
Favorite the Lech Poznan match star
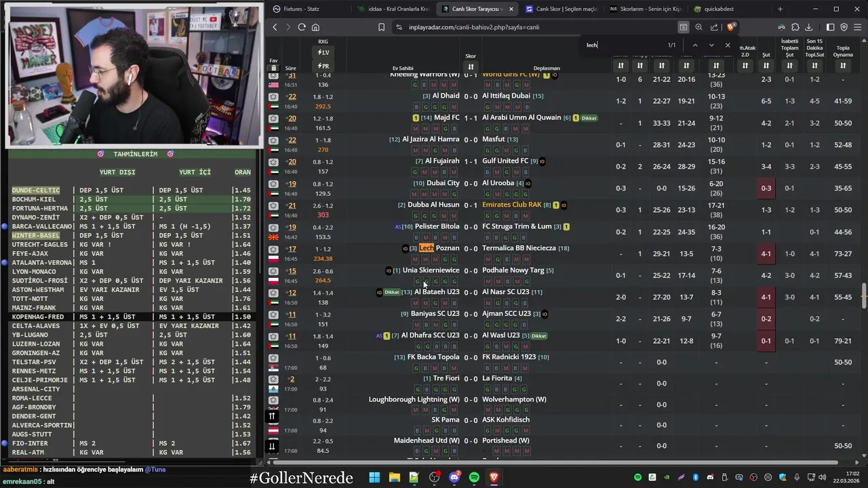point(273,249)
